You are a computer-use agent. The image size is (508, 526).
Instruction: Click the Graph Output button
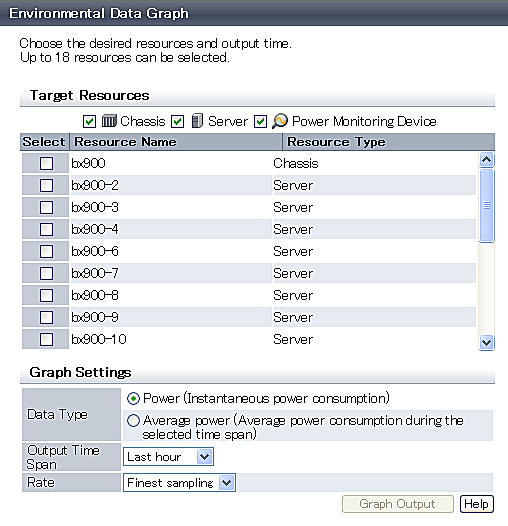coord(398,504)
